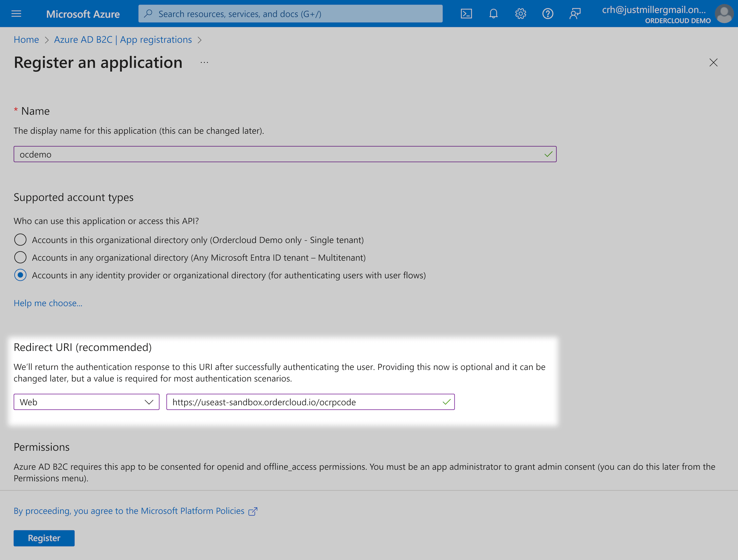
Task: Open the Help me choose link
Action: click(48, 303)
